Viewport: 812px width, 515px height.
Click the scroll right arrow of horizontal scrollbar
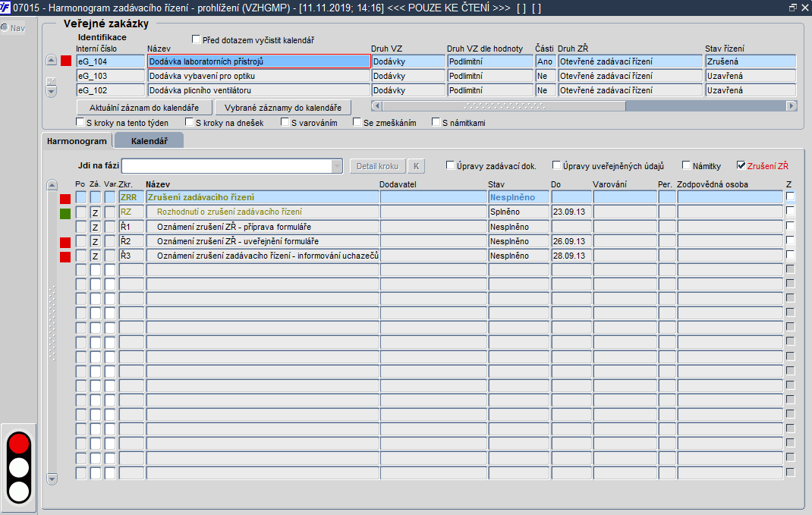pyautogui.click(x=792, y=106)
